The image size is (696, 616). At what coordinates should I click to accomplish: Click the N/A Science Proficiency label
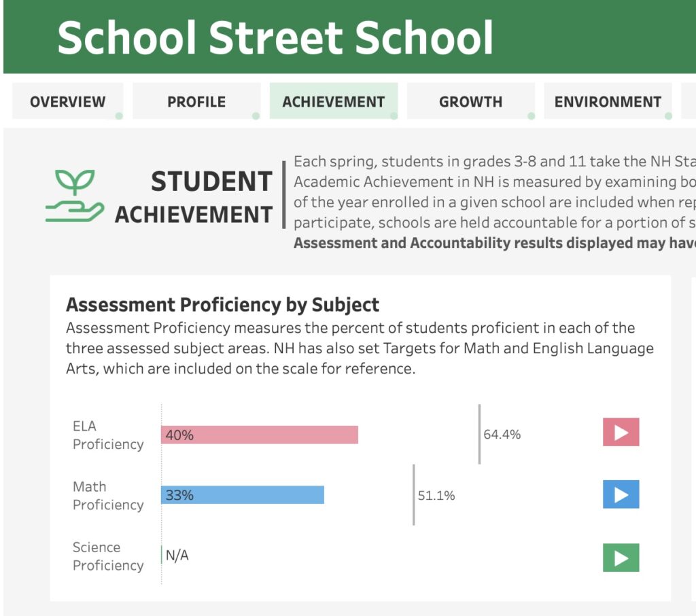(x=176, y=555)
